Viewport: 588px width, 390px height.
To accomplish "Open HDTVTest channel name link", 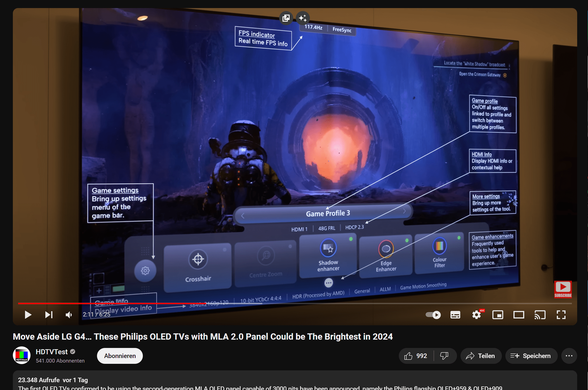I will tap(52, 352).
